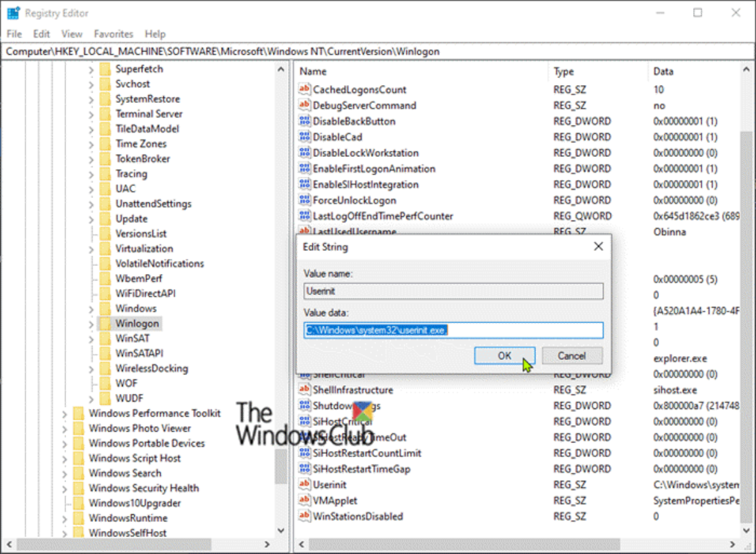The image size is (756, 554).
Task: Open the Edit menu
Action: 42,34
